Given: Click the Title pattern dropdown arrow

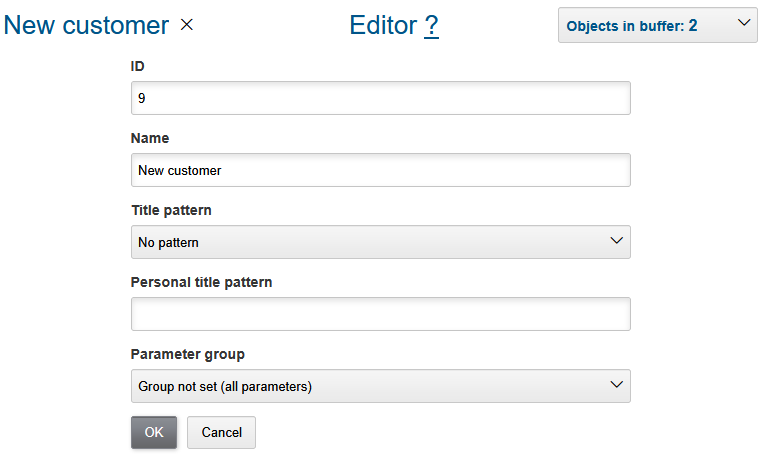Looking at the screenshot, I should coord(616,241).
